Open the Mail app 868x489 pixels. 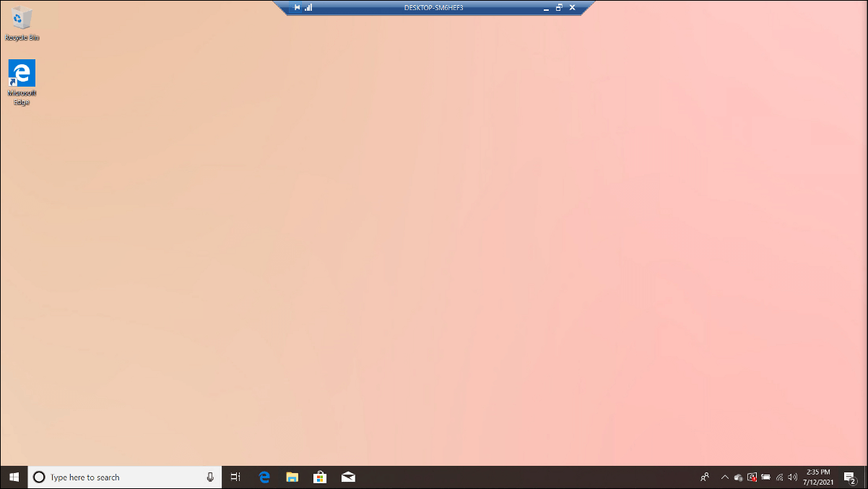[x=348, y=477]
